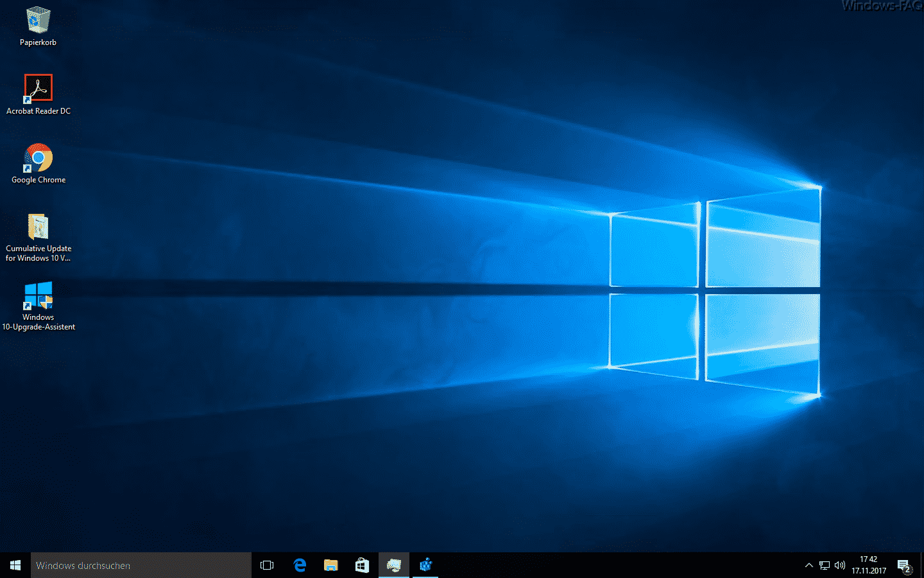The image size is (924, 578).
Task: Select the Google Chrome desktop shortcut
Action: click(x=38, y=164)
